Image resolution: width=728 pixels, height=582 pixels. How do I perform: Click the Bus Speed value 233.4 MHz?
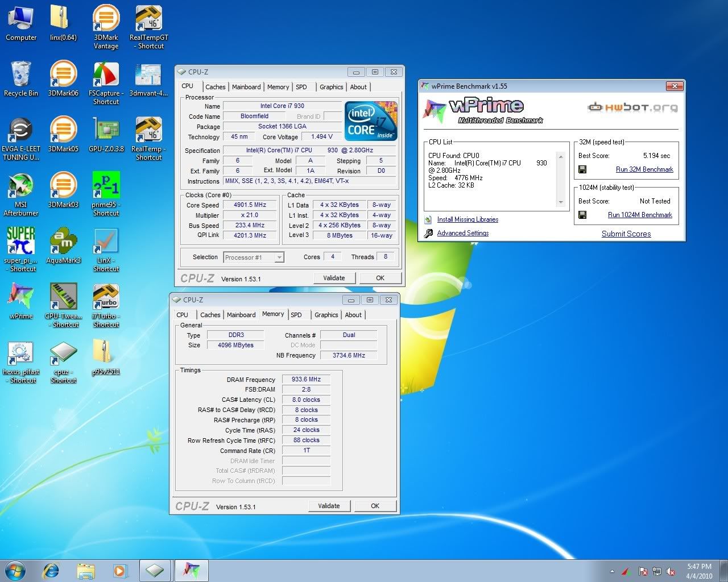point(250,225)
